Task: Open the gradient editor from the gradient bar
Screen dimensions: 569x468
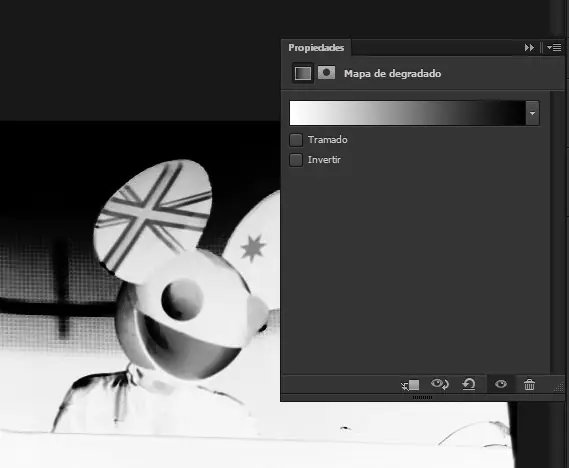Action: point(407,113)
